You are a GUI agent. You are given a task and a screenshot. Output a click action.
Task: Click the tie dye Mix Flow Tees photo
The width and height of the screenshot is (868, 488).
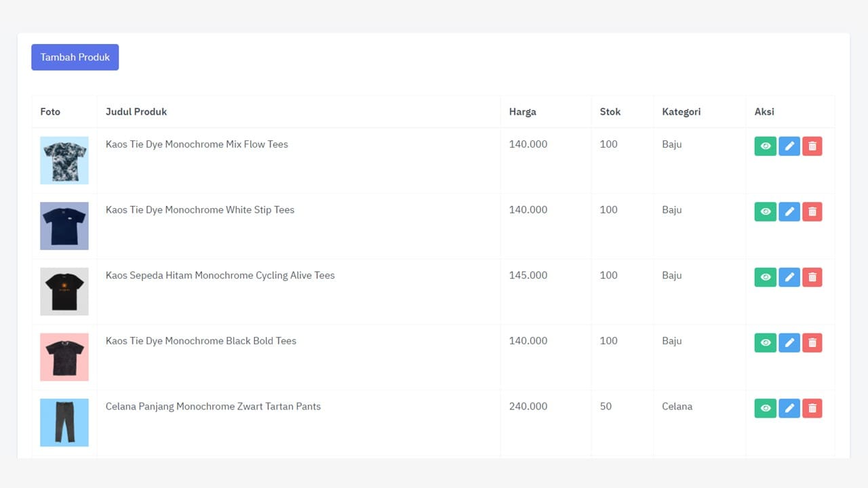point(64,161)
